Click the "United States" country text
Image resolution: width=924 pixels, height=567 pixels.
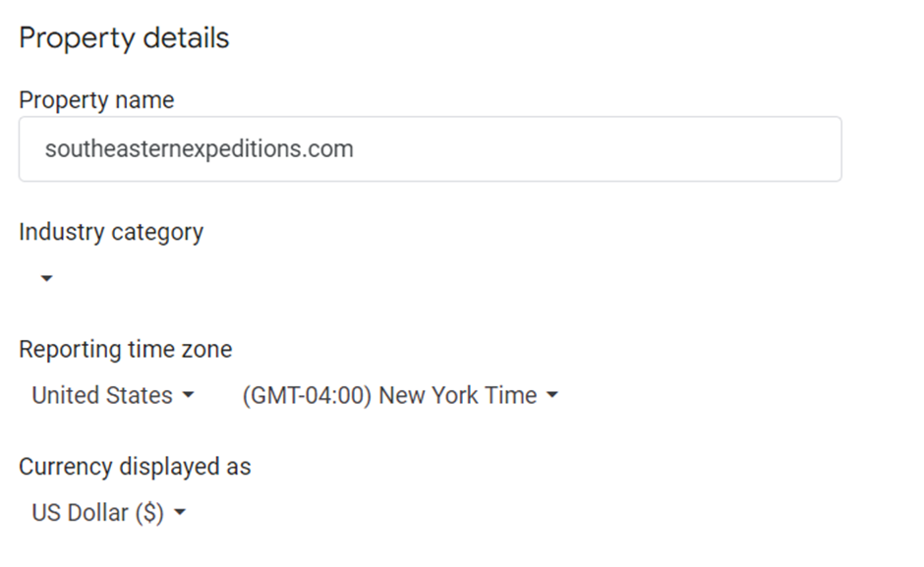tap(102, 396)
